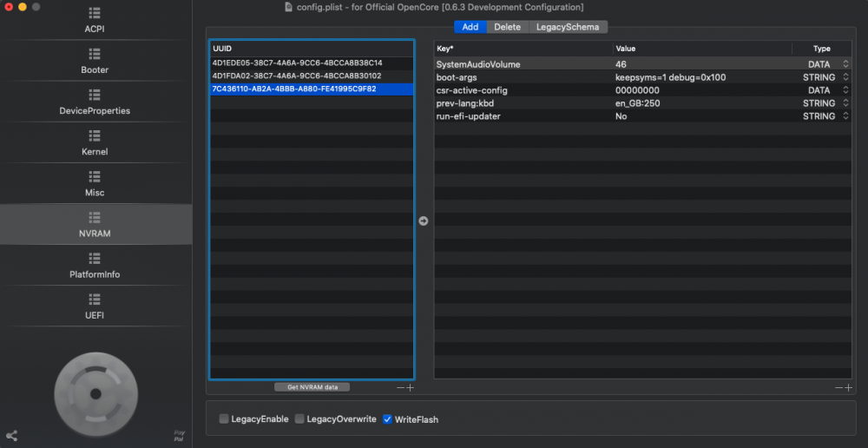
Task: Select UUID 4D1FDA02-38C7-4A6A-9CC6-4BCCA8B30102
Action: (x=297, y=76)
